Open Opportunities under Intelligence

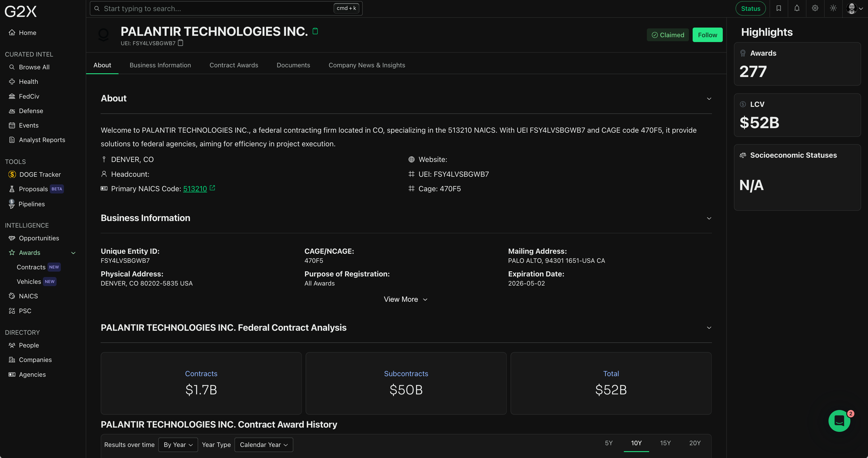click(x=39, y=238)
